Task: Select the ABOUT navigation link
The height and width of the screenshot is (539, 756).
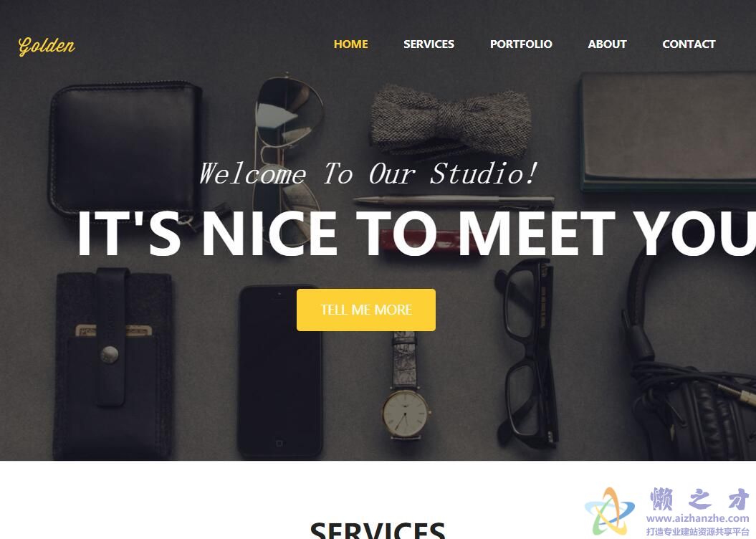Action: point(607,44)
